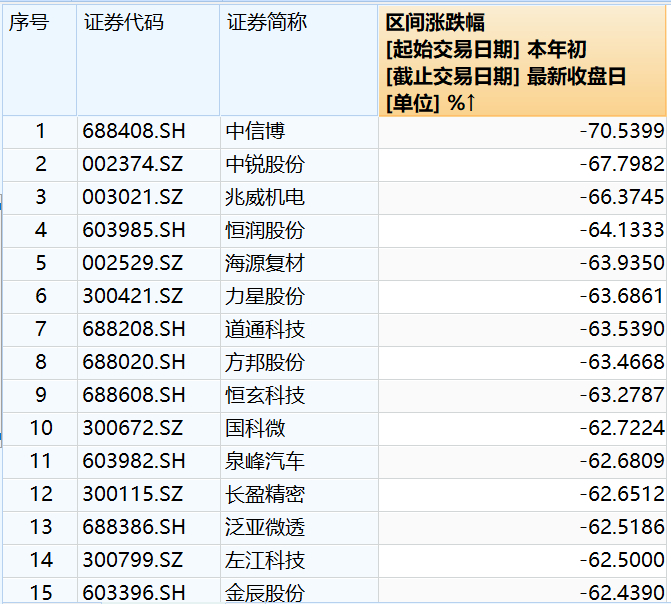Select the value -63.5390
Screen dimensions: 671x604
(622, 329)
